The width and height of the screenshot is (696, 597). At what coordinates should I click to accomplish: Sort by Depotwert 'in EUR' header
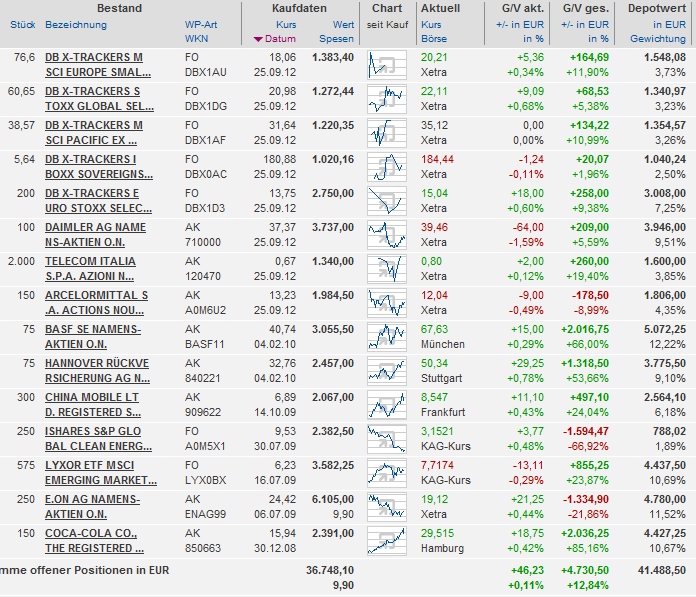coord(669,25)
